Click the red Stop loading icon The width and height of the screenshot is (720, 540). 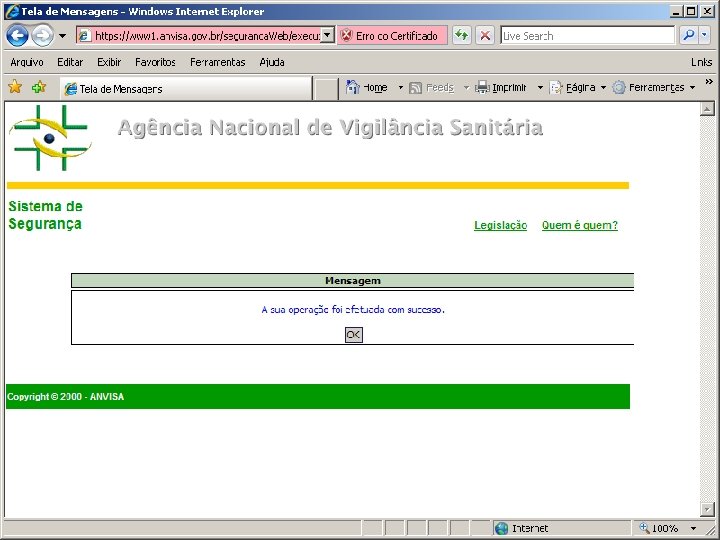click(485, 35)
